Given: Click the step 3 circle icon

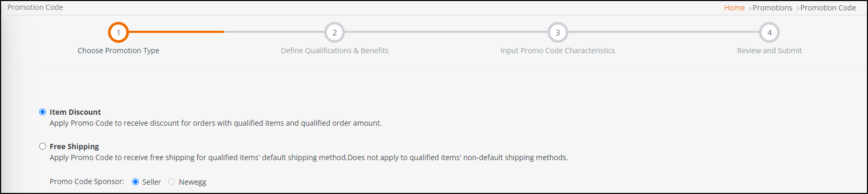Looking at the screenshot, I should tap(557, 32).
